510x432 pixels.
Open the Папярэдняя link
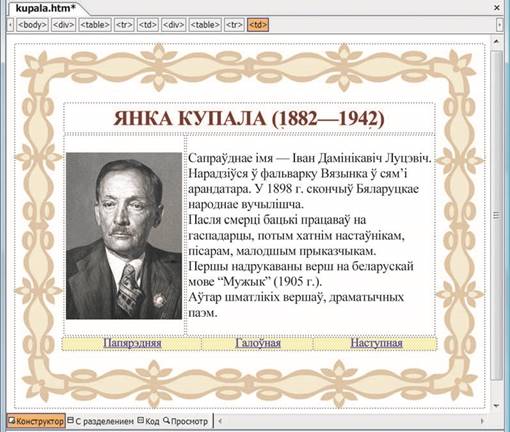pos(132,343)
